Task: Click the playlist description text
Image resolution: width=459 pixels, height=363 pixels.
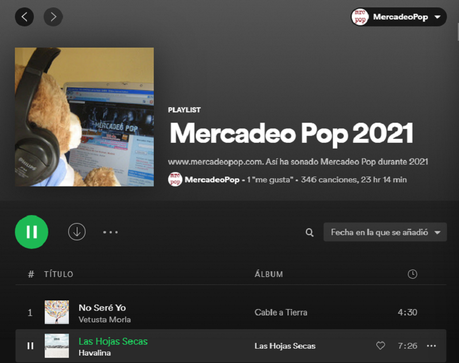Action: [298, 162]
